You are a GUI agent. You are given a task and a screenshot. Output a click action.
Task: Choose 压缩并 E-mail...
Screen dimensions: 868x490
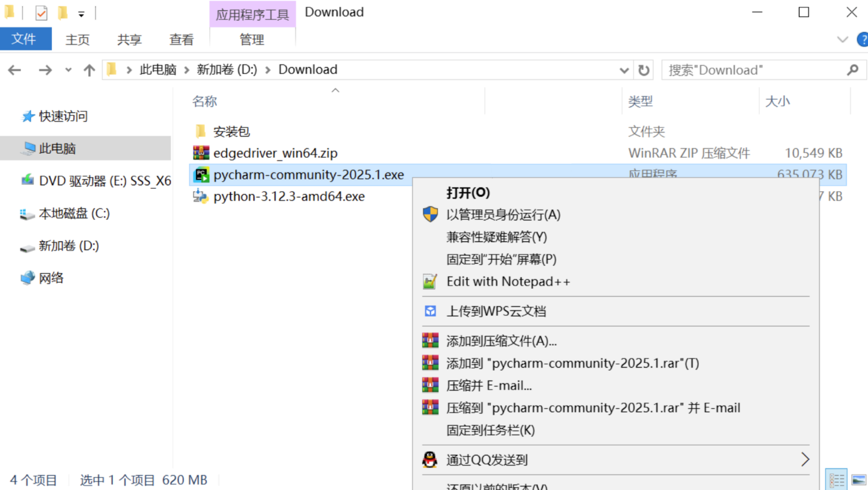click(489, 385)
